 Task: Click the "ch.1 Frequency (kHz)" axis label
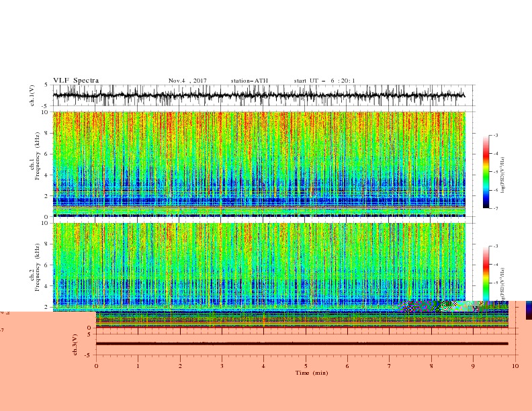click(35, 156)
